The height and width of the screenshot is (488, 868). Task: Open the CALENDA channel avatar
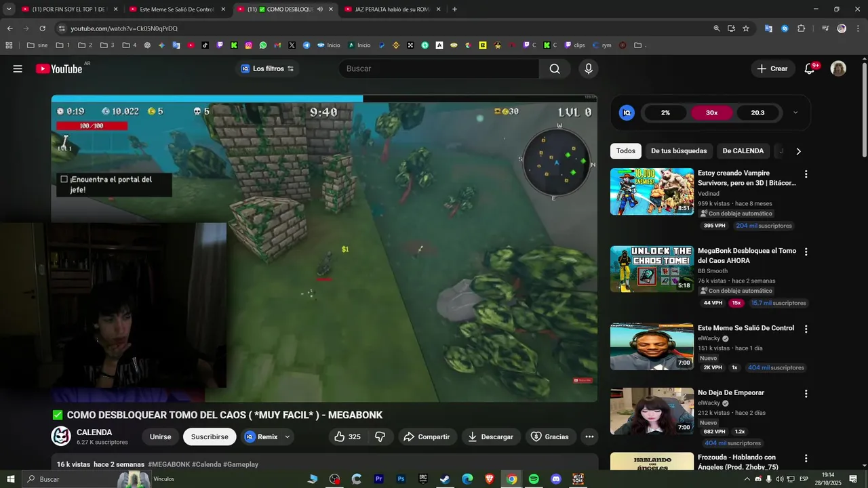(x=61, y=436)
